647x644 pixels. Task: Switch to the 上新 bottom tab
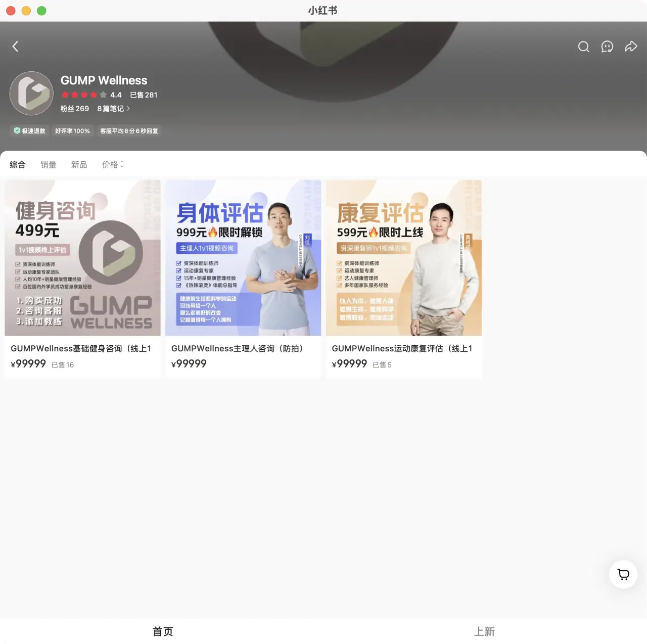pyautogui.click(x=484, y=631)
